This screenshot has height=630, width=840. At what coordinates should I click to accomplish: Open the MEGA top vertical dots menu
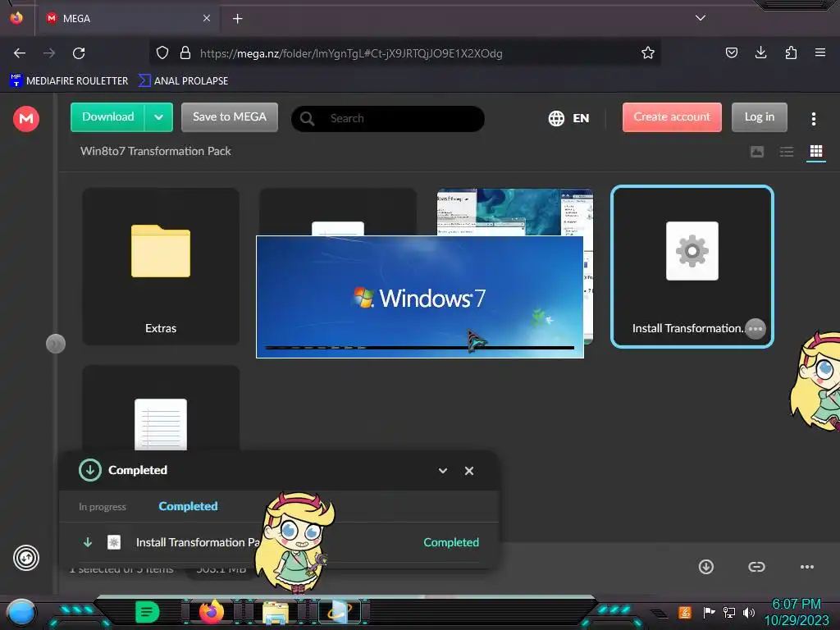[813, 118]
